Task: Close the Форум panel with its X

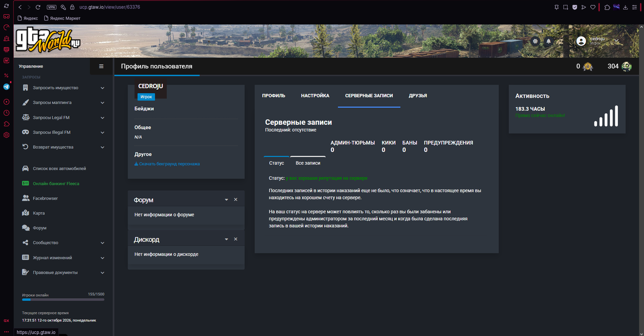Action: point(236,200)
